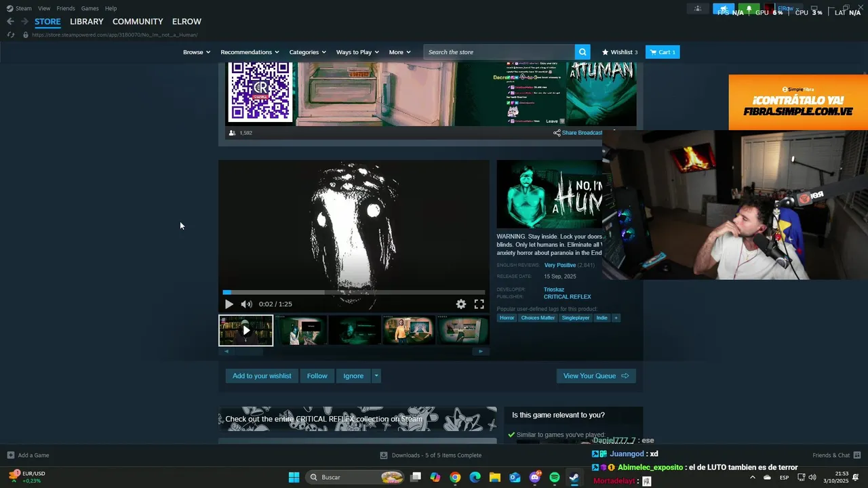Viewport: 868px width, 488px height.
Task: Open the Games menu
Action: click(x=90, y=8)
